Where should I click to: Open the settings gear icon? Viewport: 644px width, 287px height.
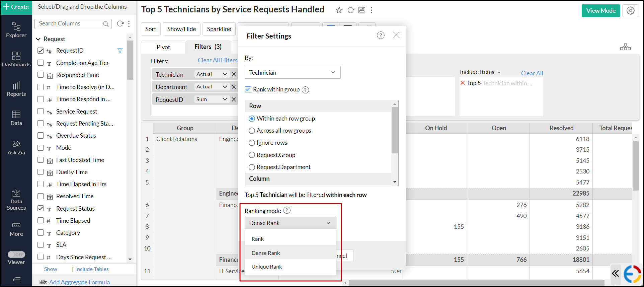pyautogui.click(x=631, y=11)
